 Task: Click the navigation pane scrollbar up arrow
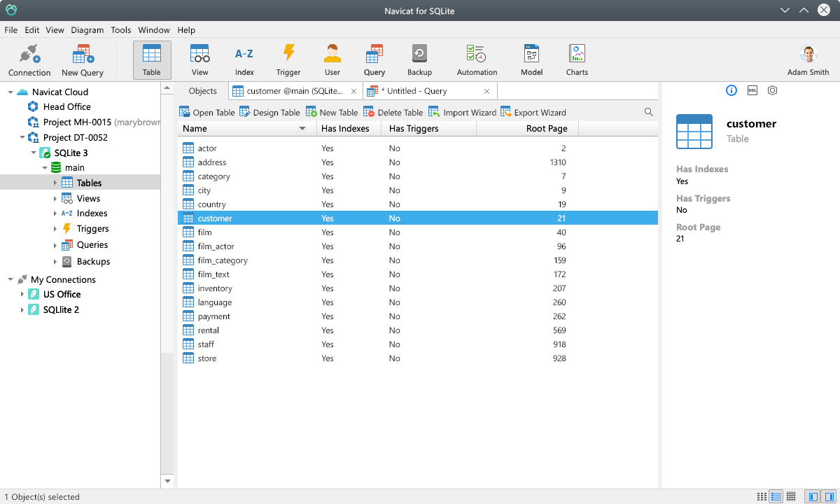pos(167,88)
